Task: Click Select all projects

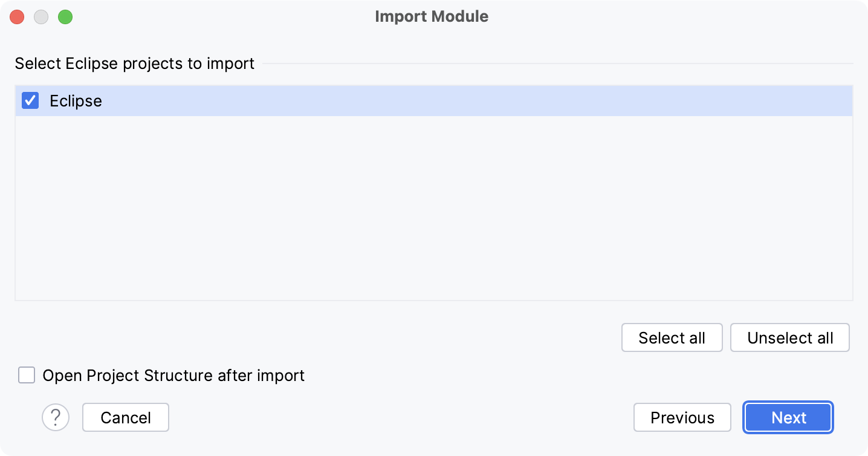Action: [672, 337]
